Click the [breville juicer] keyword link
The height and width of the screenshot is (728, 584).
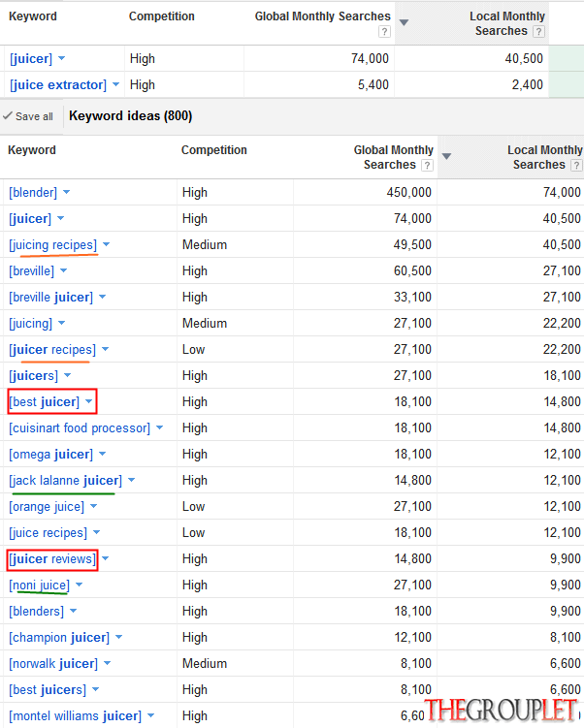click(x=51, y=298)
